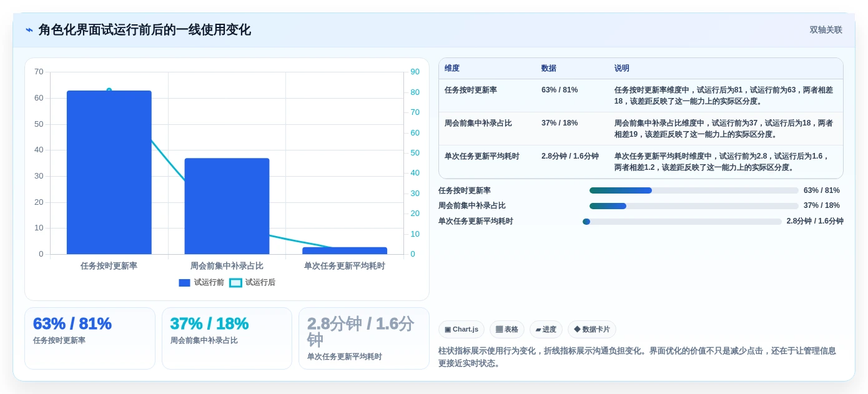Viewport: 868px width, 394px height.
Task: Toggle the 试运行前 legend swatch
Action: coord(184,283)
